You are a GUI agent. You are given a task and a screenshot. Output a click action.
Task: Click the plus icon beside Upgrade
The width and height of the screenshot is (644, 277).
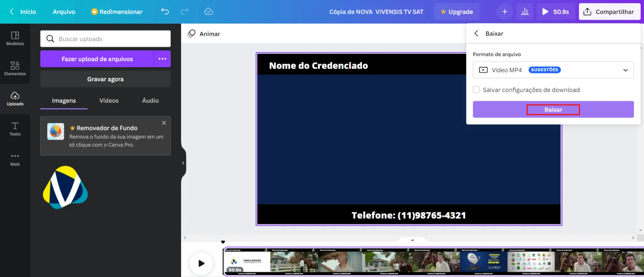pos(505,12)
